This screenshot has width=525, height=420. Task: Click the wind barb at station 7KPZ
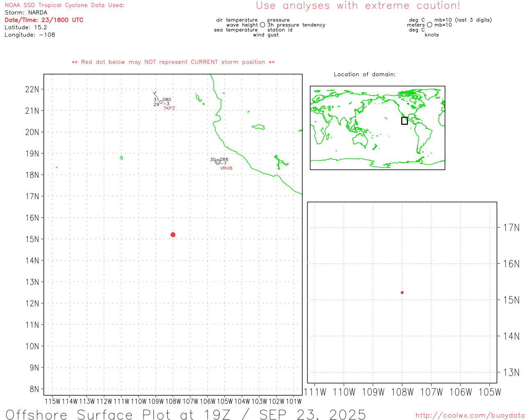tap(155, 94)
